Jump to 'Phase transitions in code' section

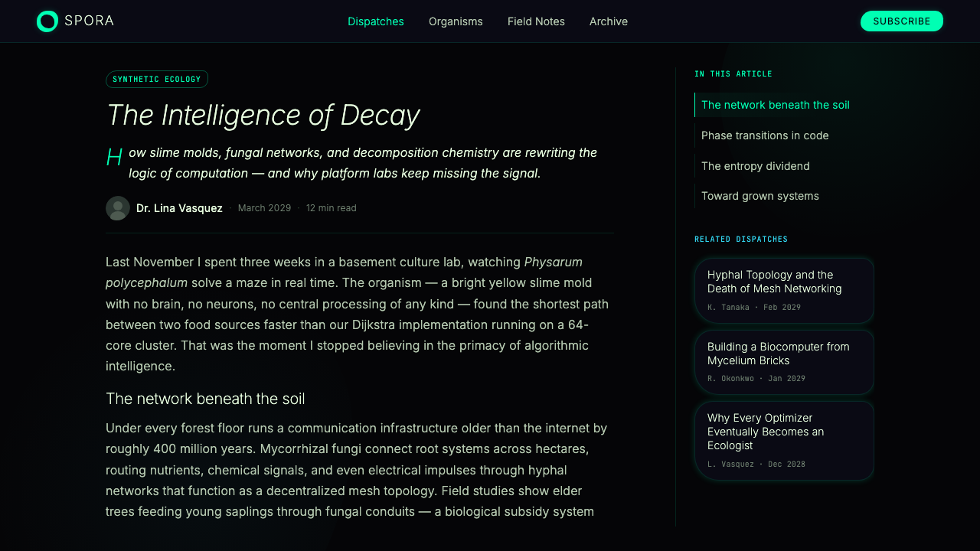[x=784, y=135]
